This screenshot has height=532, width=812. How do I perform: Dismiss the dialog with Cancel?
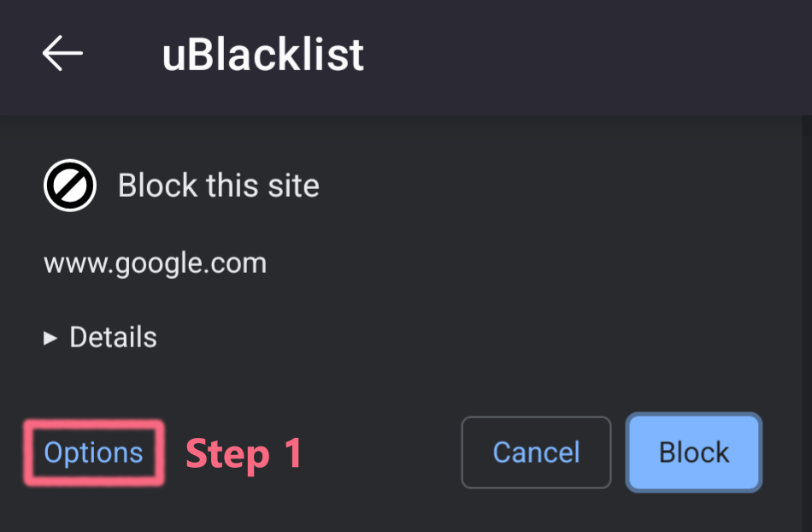click(x=536, y=452)
